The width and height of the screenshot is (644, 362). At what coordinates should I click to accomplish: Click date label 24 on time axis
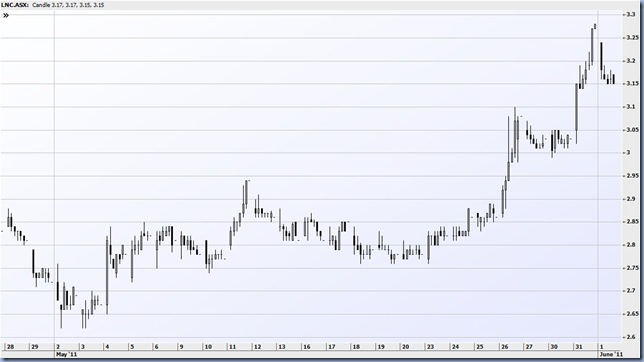455,347
